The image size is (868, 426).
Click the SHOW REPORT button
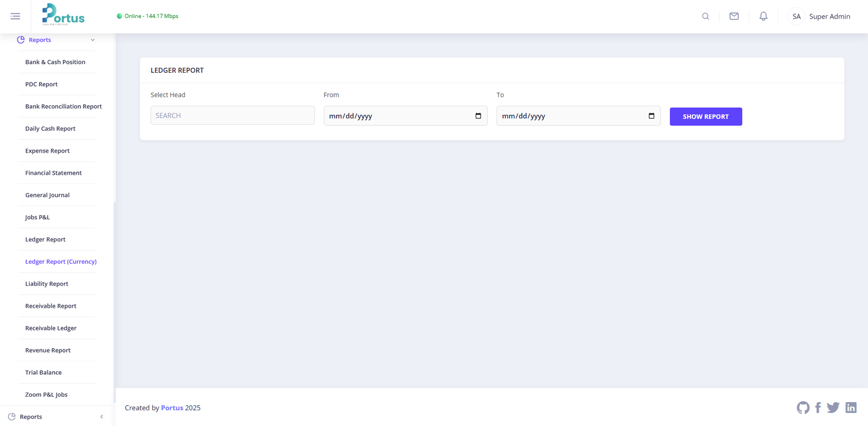tap(705, 117)
